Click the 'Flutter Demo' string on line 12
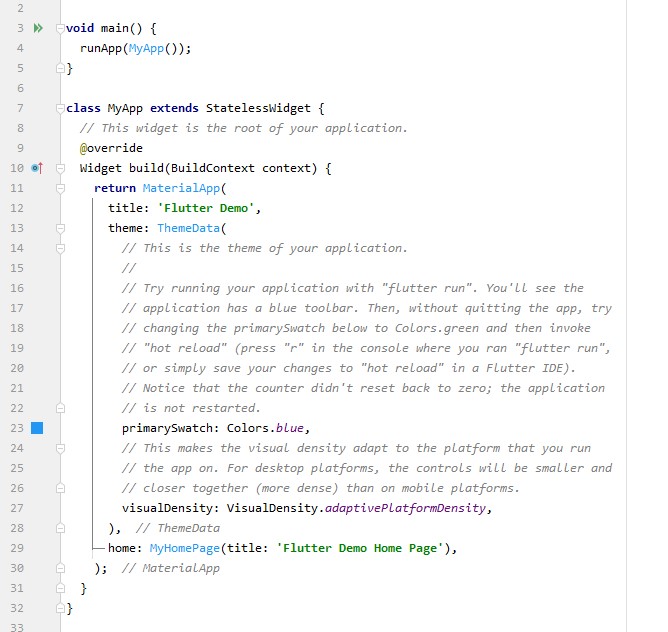The image size is (668, 632). coord(206,208)
